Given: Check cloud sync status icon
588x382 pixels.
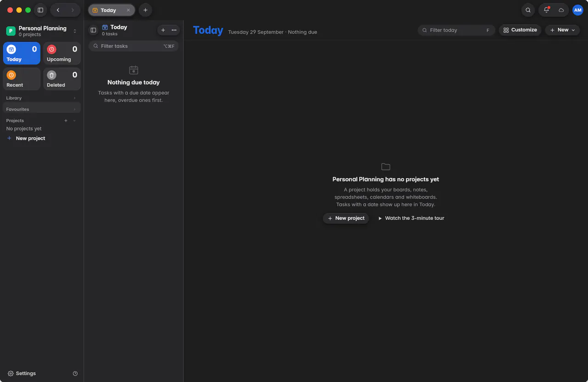Looking at the screenshot, I should pyautogui.click(x=561, y=10).
